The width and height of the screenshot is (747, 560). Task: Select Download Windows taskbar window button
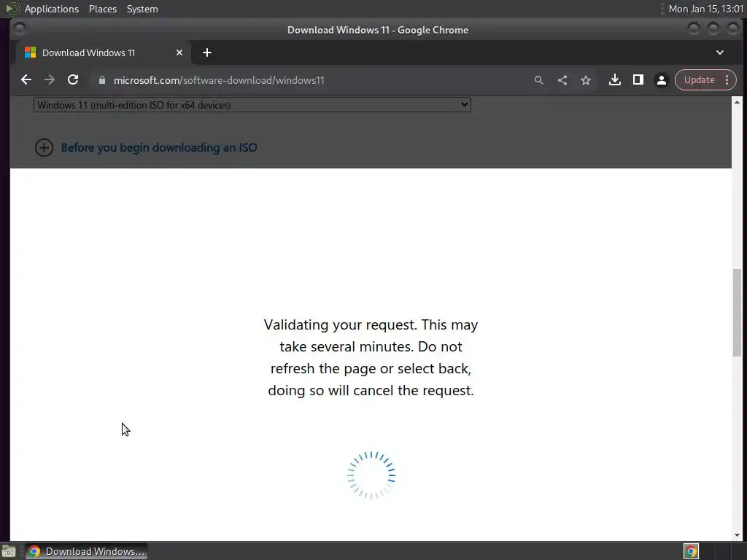pyautogui.click(x=86, y=551)
